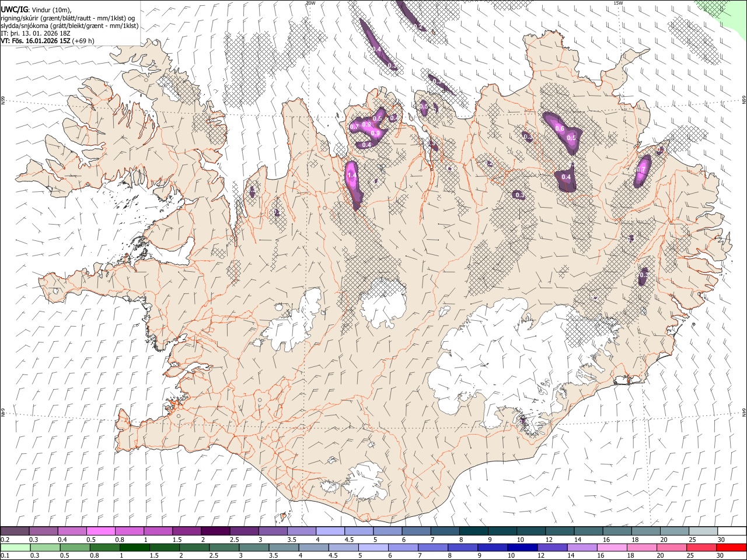This screenshot has height=560, width=747.
Task: Click the 'slydda/snjókoma' legend description line
Action: click(69, 26)
